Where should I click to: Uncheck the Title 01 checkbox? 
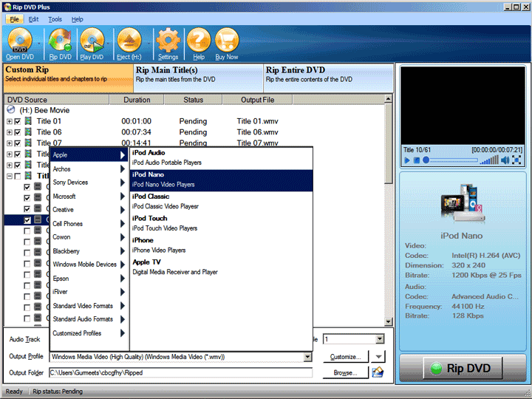click(18, 121)
